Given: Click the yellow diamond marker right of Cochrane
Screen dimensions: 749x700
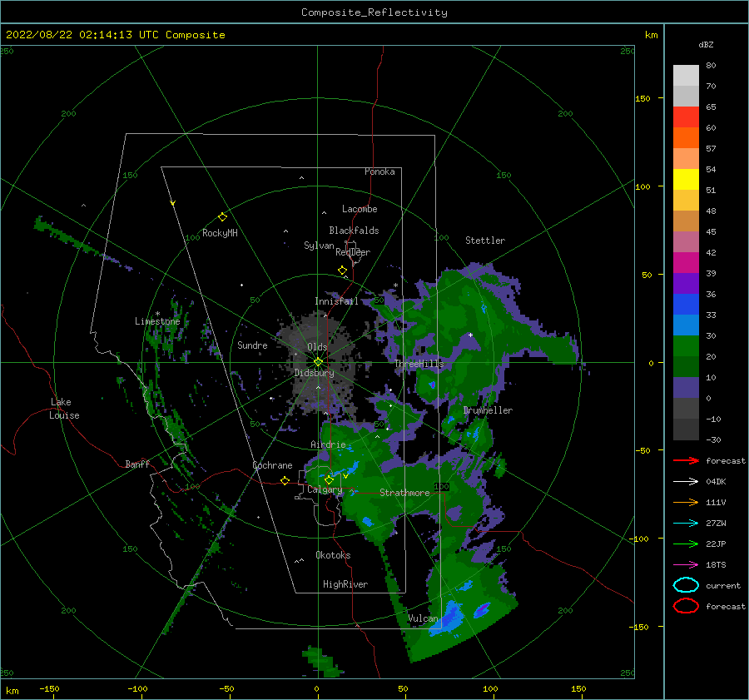Looking at the screenshot, I should click(285, 481).
